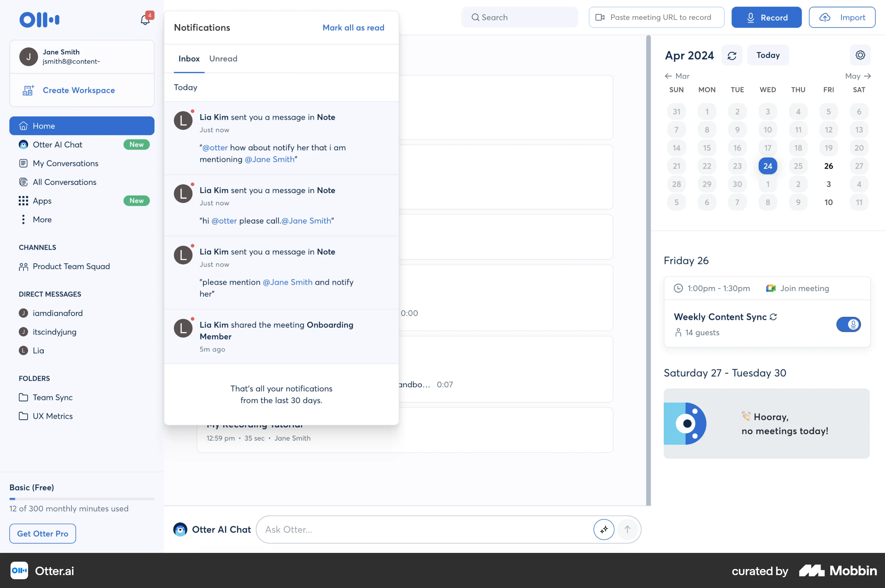This screenshot has height=588, width=885.
Task: Click the Otter logo in the sidebar
Action: point(40,20)
